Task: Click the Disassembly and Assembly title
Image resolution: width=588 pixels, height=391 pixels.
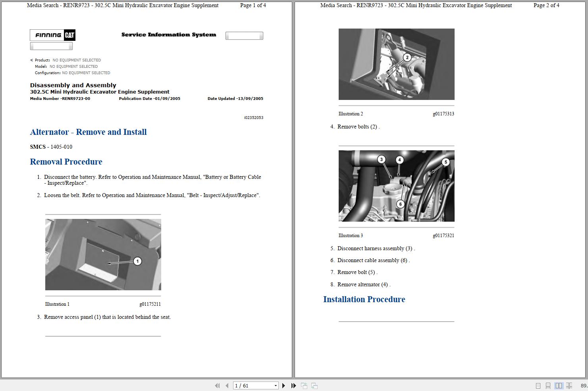Action: [73, 85]
